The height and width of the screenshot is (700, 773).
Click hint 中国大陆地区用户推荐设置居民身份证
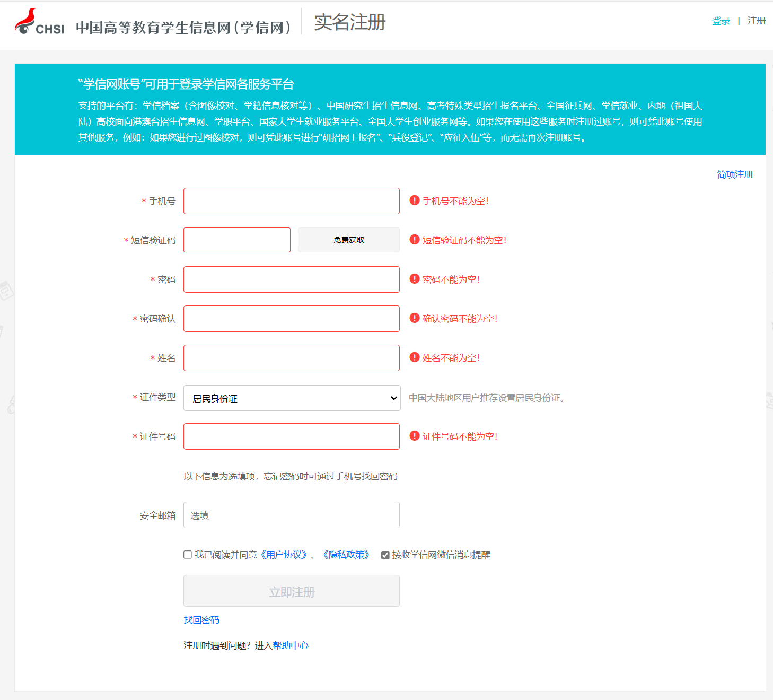pos(488,398)
